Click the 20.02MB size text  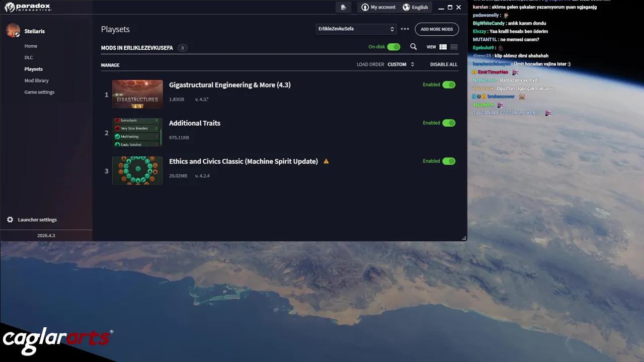pos(178,176)
